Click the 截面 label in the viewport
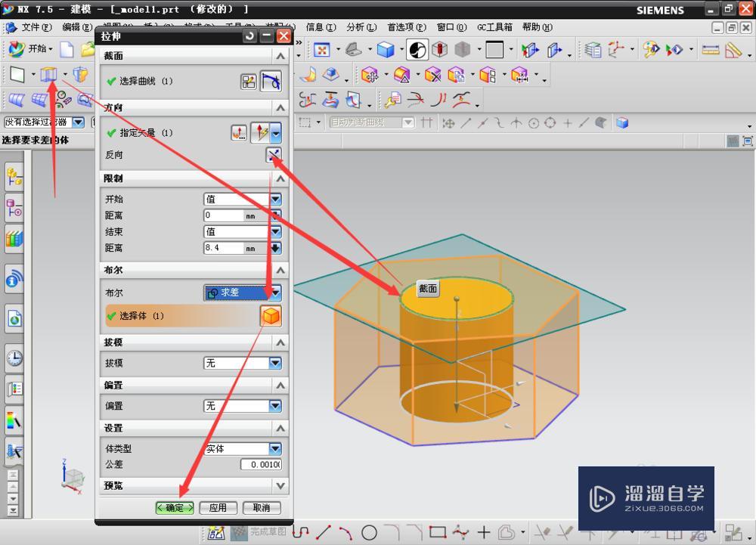This screenshot has width=756, height=545. (x=427, y=289)
